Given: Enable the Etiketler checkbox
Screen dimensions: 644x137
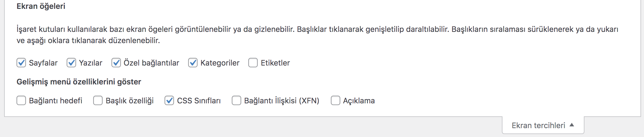Looking at the screenshot, I should (x=253, y=63).
